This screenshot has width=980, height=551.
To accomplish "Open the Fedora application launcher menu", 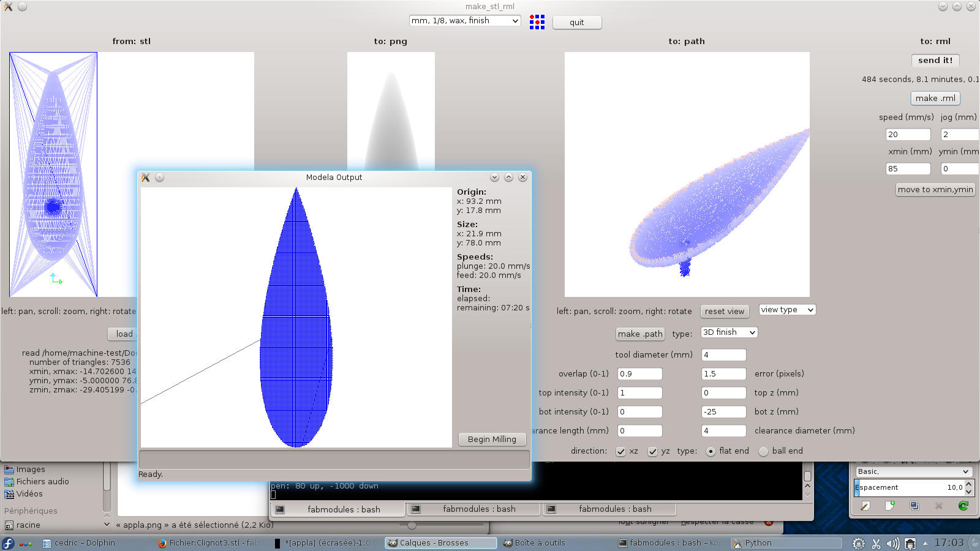I will pos(9,543).
